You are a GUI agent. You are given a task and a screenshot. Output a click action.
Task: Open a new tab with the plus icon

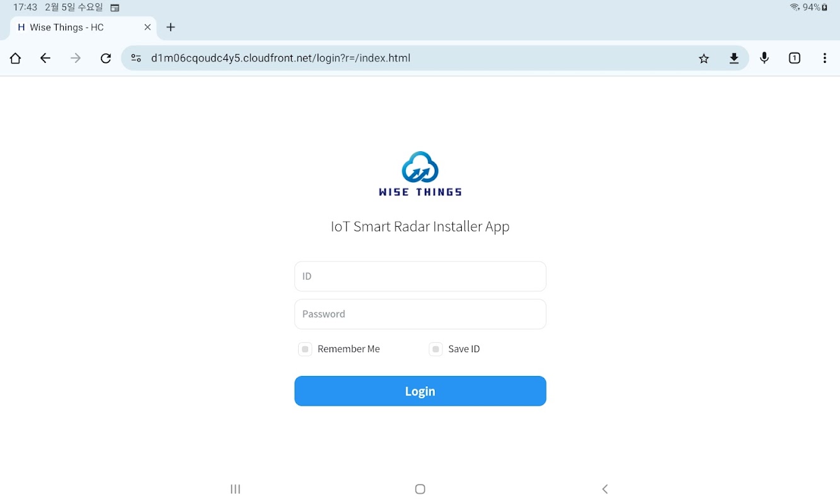(171, 27)
